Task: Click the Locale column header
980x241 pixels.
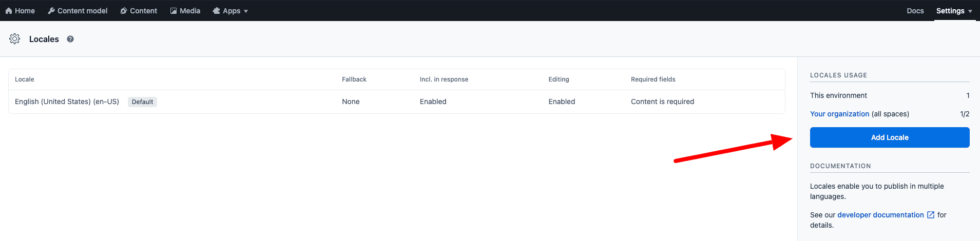Action: coord(25,79)
